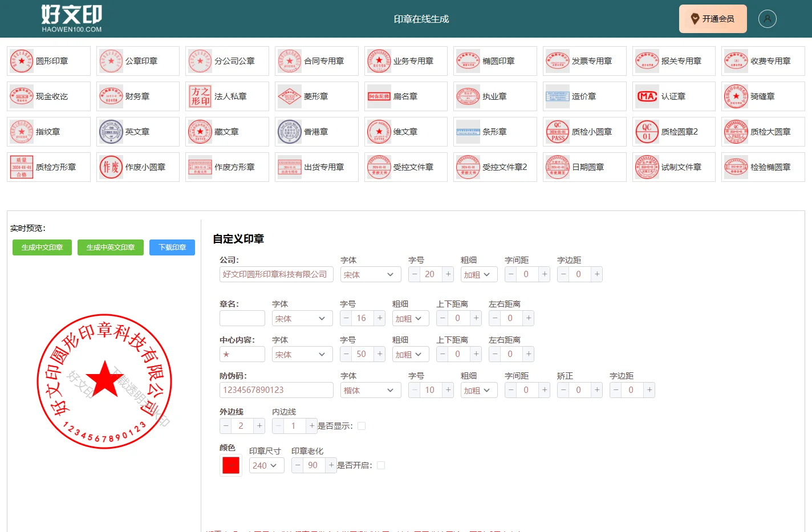Viewport: 812px width, 532px height.
Task: Open the 中心内容 font dropdown
Action: pos(302,354)
